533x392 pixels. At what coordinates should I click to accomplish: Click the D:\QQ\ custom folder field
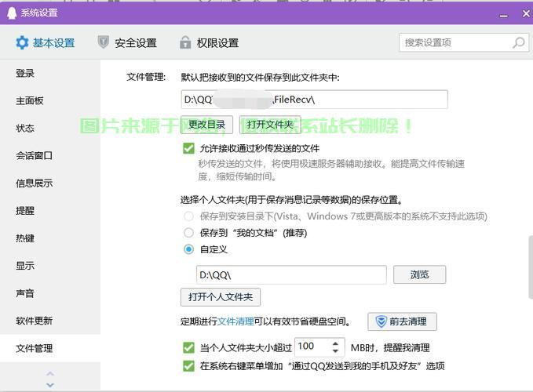tap(291, 275)
